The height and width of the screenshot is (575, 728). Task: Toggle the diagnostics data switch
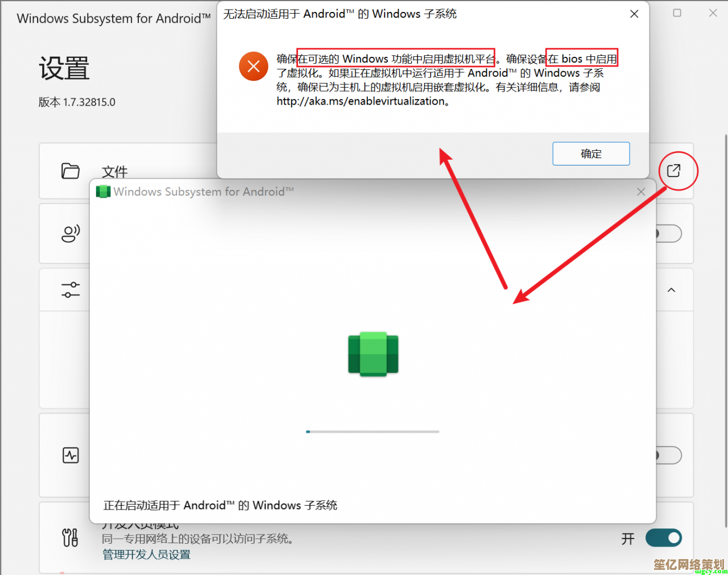(x=668, y=455)
